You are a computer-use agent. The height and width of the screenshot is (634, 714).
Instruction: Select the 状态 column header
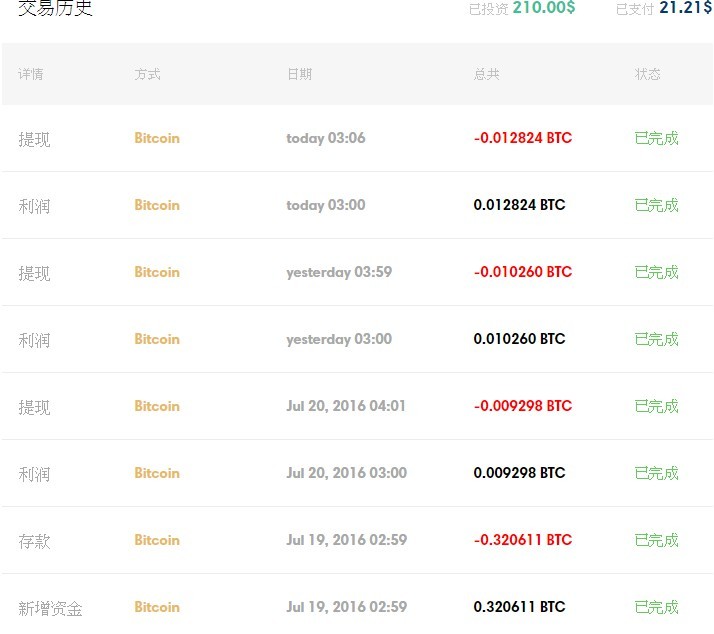click(648, 74)
